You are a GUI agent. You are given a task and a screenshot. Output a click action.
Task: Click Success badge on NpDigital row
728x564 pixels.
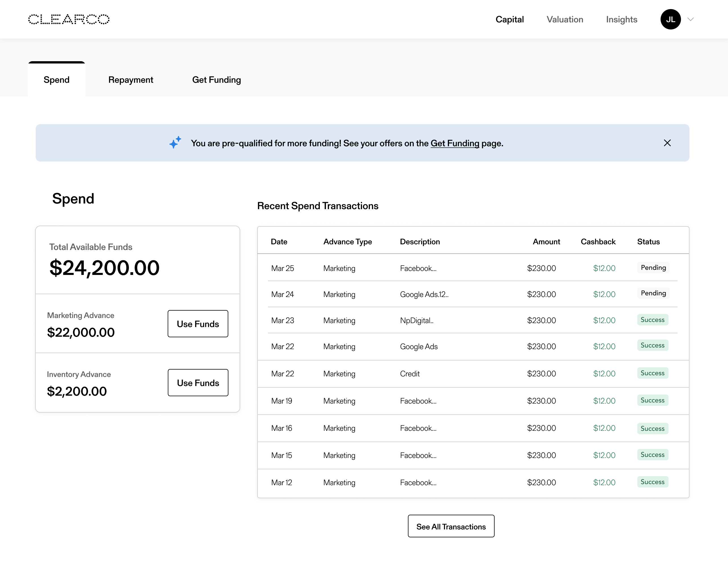click(x=652, y=320)
